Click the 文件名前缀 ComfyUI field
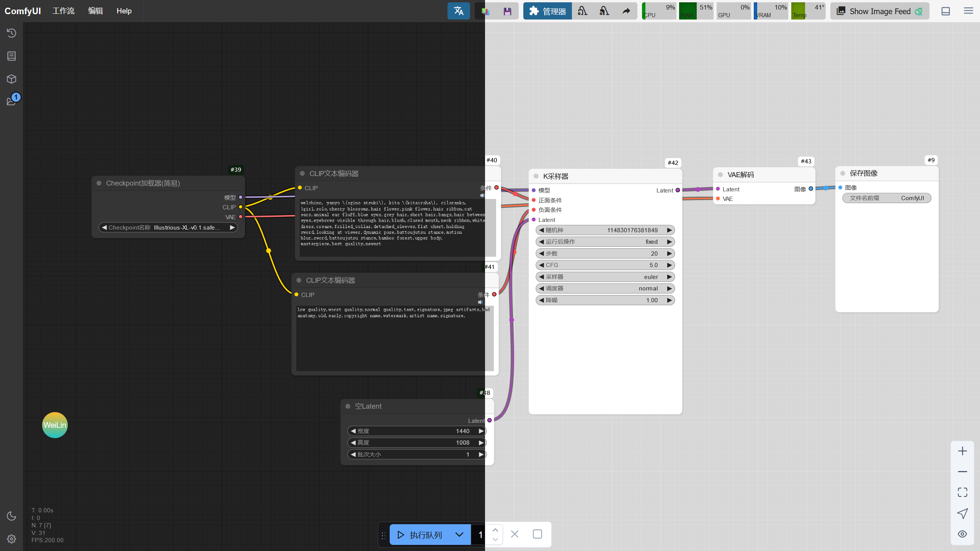This screenshot has height=551, width=980. 887,198
